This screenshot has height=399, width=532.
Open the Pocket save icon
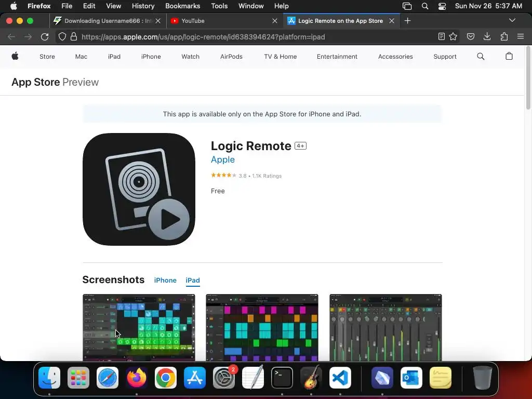tap(471, 37)
